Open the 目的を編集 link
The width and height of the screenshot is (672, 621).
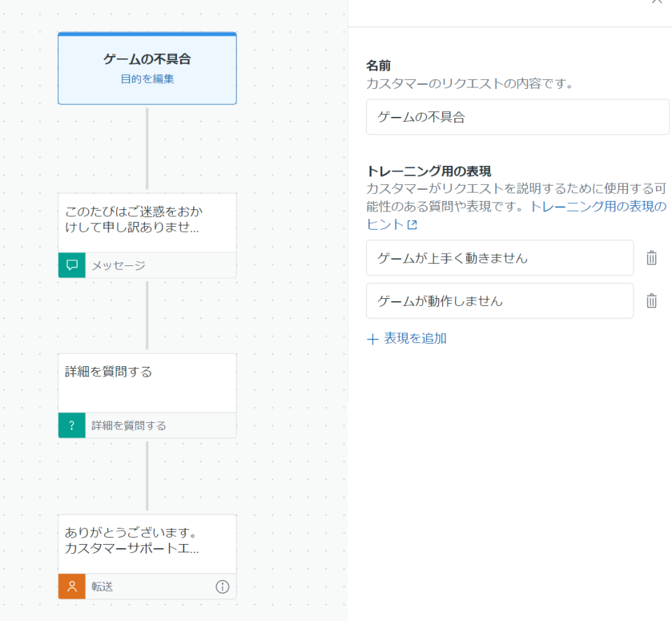click(x=147, y=79)
